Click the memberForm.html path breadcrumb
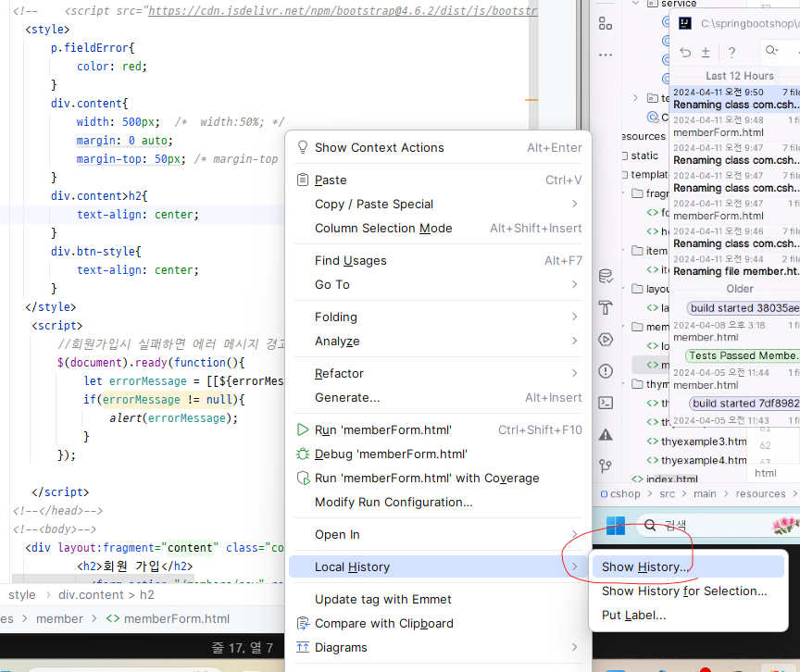Image resolution: width=800 pixels, height=672 pixels. pos(169,618)
